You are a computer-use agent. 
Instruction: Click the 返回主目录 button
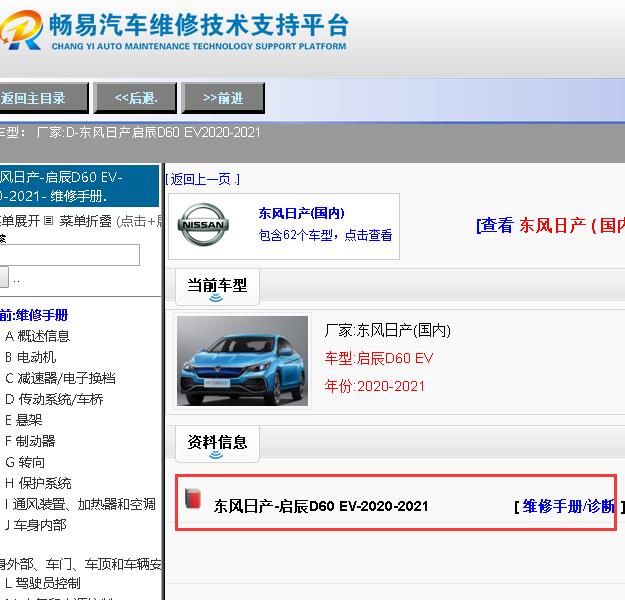[x=43, y=98]
